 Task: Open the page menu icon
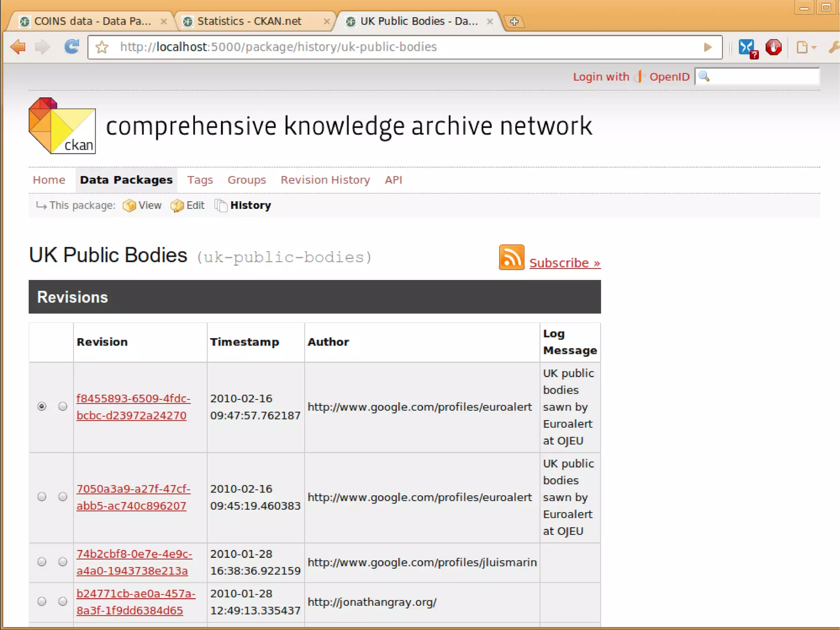coord(806,47)
